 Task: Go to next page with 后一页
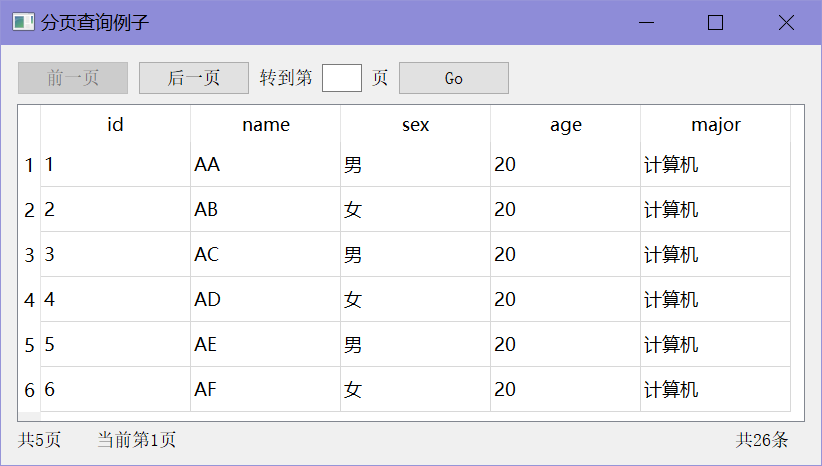194,78
